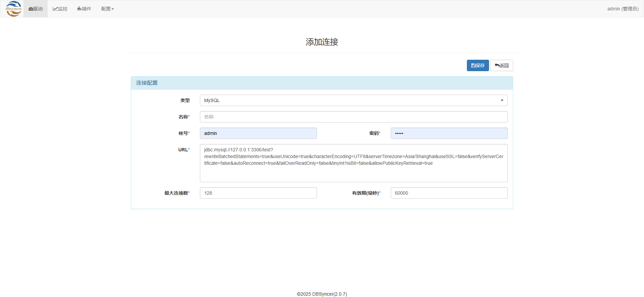The width and height of the screenshot is (644, 297).
Task: Click the dbsyncer logo
Action: tap(14, 9)
